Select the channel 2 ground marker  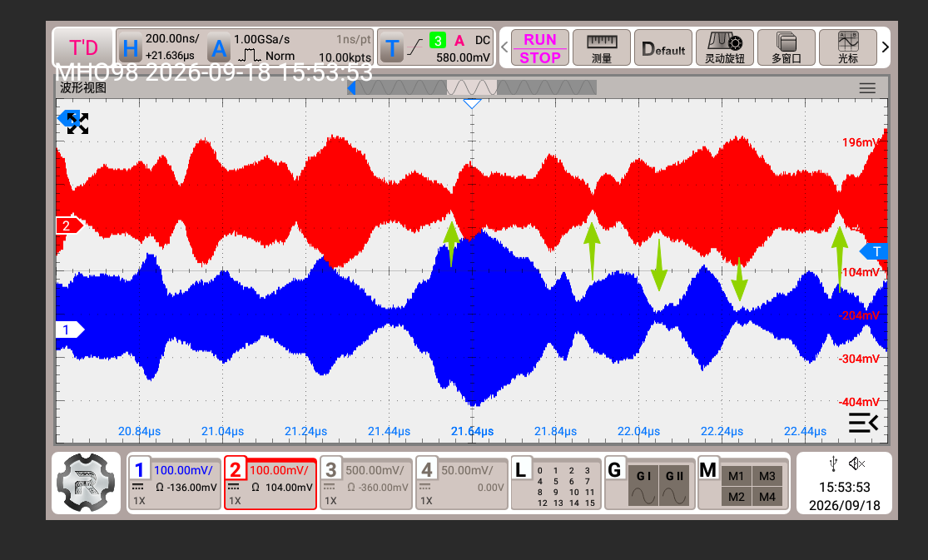(x=68, y=225)
